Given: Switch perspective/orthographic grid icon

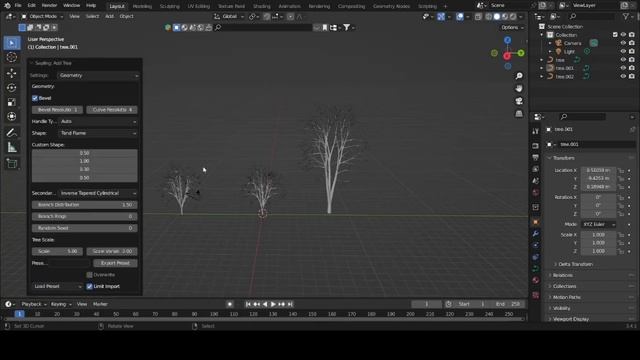Looking at the screenshot, I should point(519,113).
